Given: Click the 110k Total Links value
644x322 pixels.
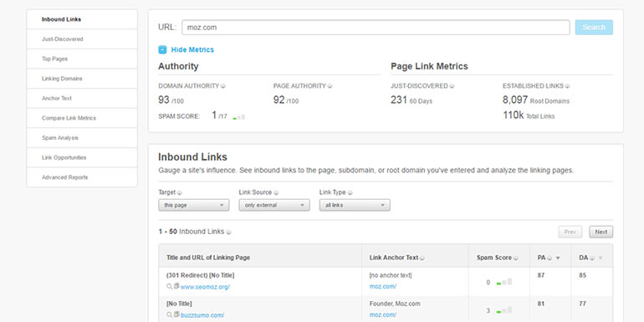Looking at the screenshot, I should click(529, 115).
